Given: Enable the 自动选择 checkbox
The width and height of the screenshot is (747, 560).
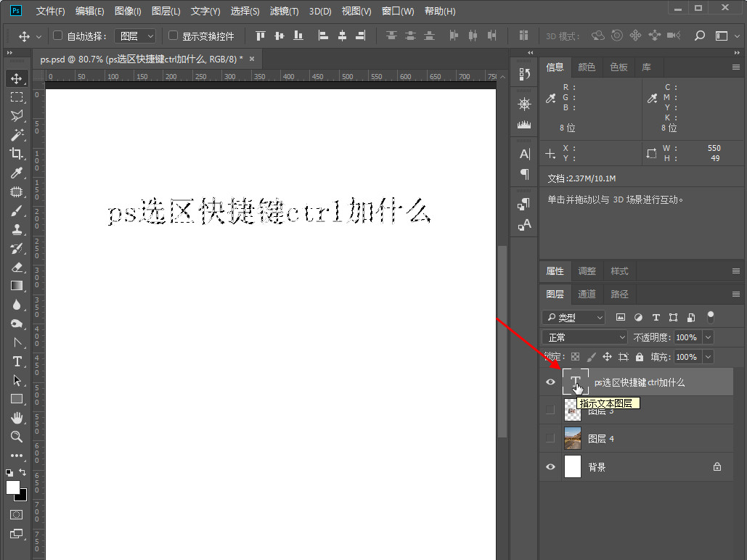Looking at the screenshot, I should (x=58, y=36).
